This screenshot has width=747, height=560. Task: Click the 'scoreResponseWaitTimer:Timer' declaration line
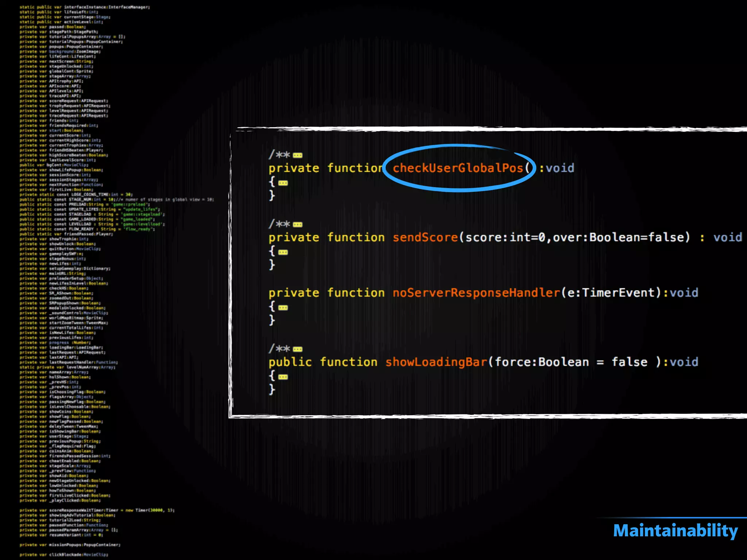coord(97,510)
